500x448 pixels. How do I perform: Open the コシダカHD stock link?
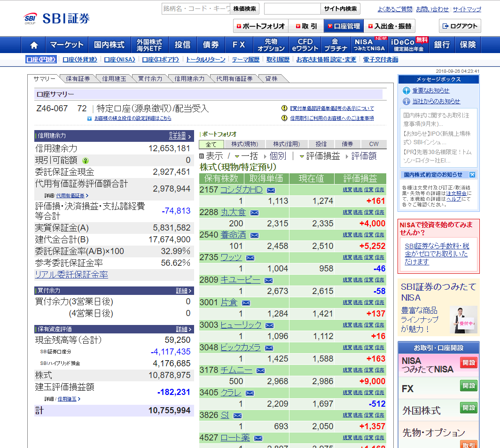(242, 190)
